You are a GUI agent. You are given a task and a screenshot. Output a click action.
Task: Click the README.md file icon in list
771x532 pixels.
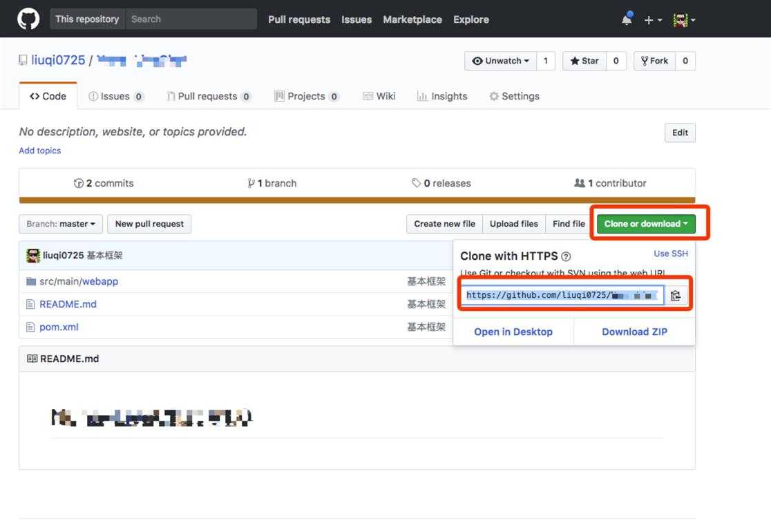(x=30, y=305)
